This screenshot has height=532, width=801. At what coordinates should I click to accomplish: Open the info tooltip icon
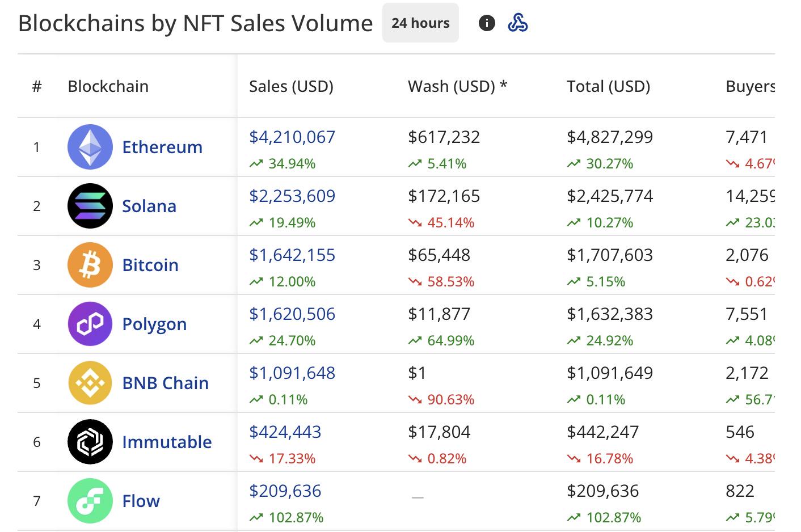point(487,23)
